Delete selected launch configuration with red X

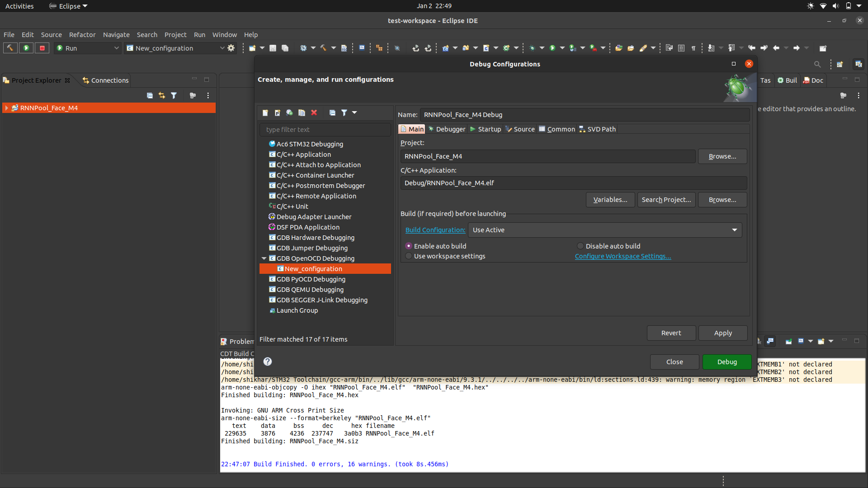point(314,113)
